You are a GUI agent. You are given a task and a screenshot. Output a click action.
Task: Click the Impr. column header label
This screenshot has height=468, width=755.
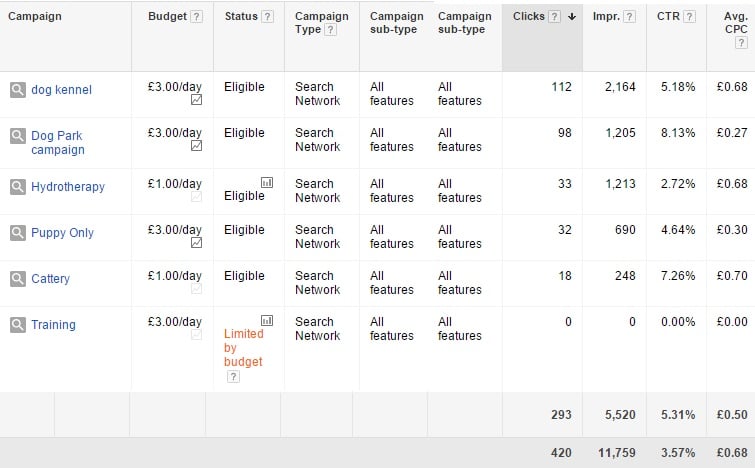tap(606, 16)
